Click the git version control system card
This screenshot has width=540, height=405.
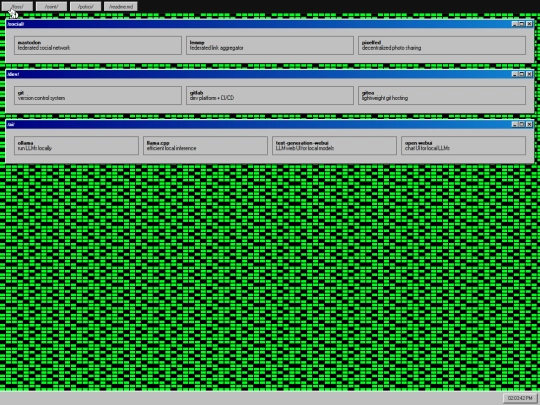coord(98,95)
